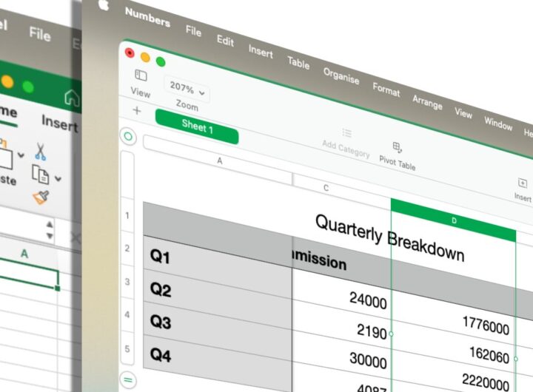Click the Format Painter brush in Excel

click(41, 197)
